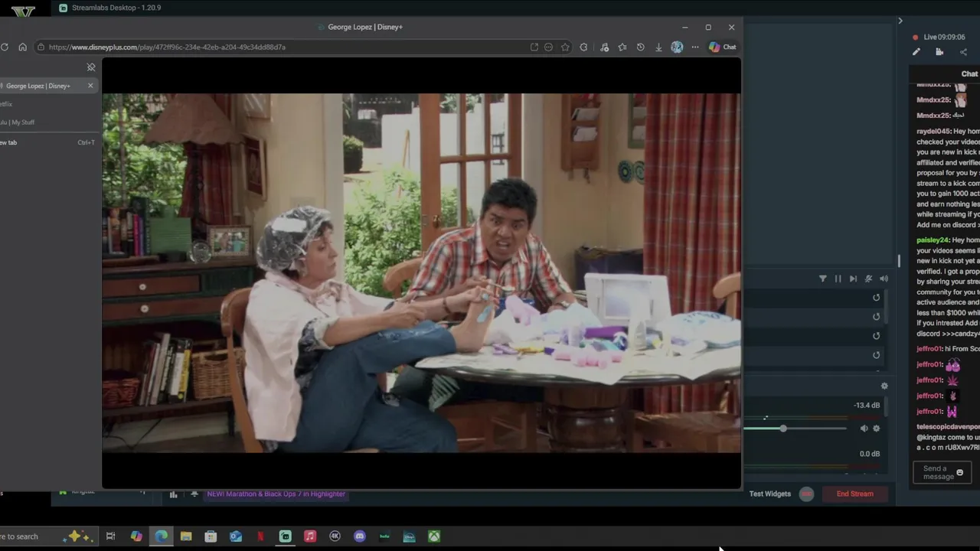Click the Live 09:09:06 indicator

pos(939,37)
